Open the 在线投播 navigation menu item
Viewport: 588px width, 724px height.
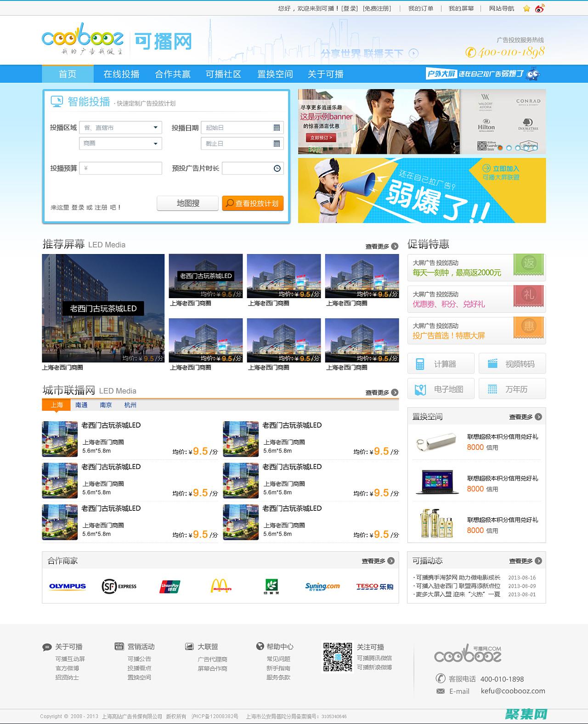tap(121, 74)
